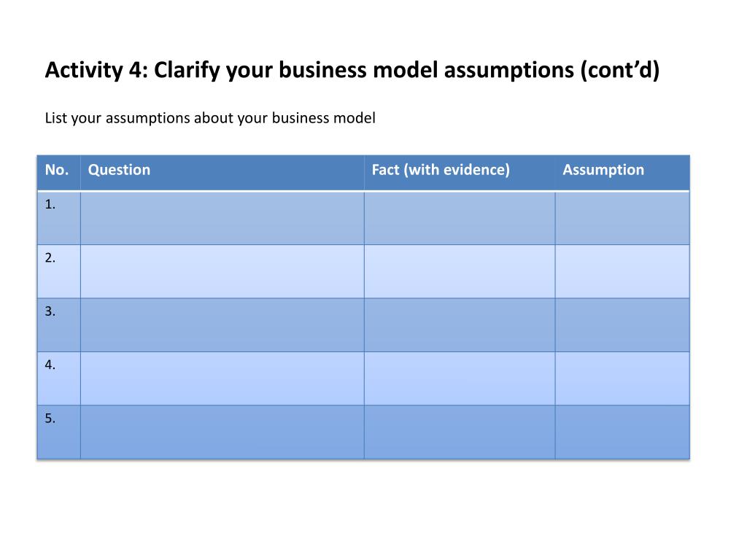Click the Question cell in row 1
This screenshot has height=560, width=747.
tap(222, 218)
